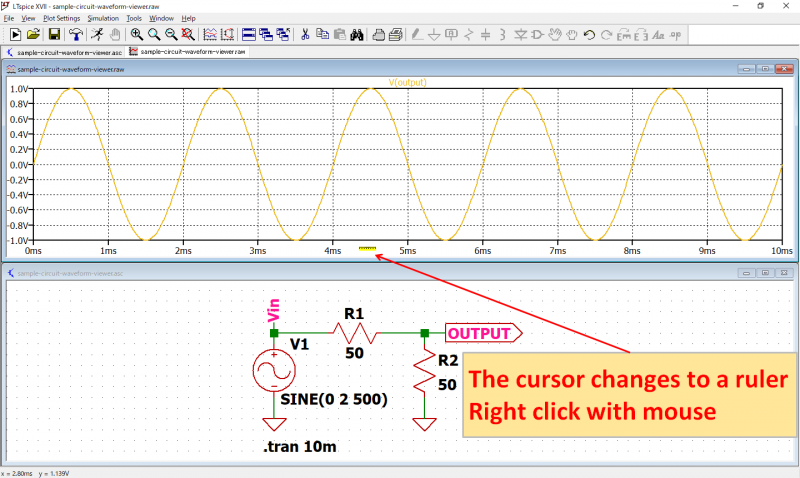Click the SINE(0 2 500) source value text
800x478 pixels.
pyautogui.click(x=334, y=399)
